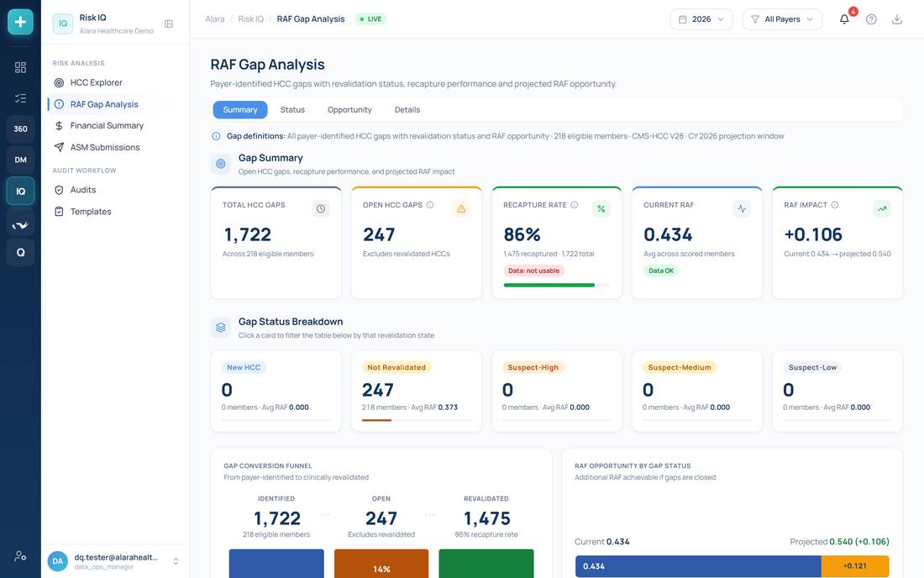Open the 2026 year dropdown
Screen dimensions: 924x578
[701, 19]
